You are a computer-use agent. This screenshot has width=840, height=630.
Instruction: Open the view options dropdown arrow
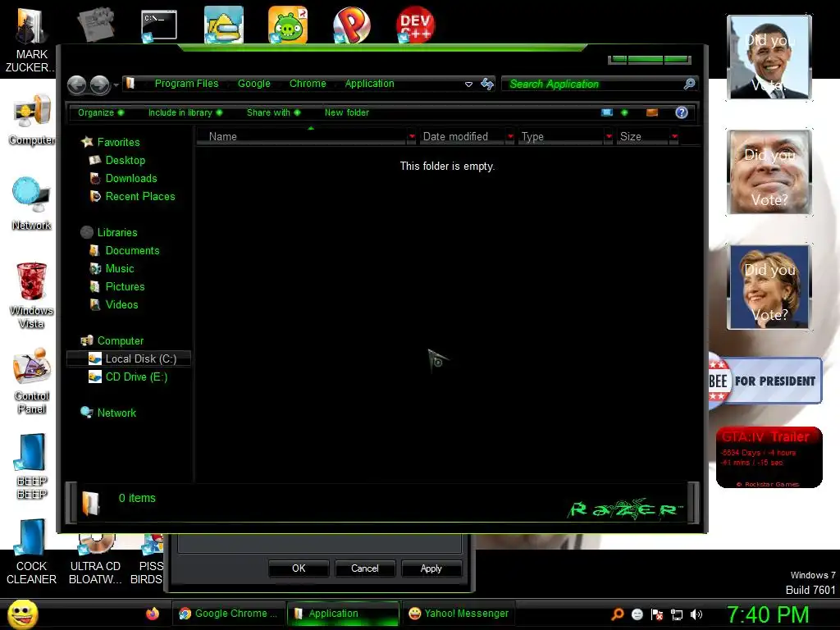[x=624, y=112]
